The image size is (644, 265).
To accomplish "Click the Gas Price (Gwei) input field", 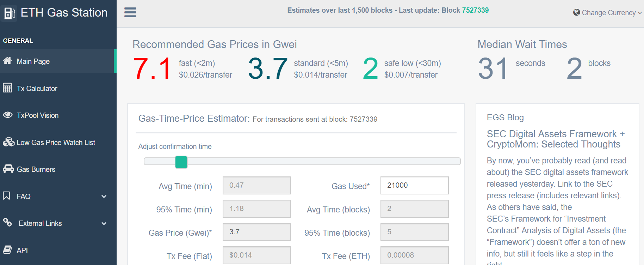I will (256, 232).
